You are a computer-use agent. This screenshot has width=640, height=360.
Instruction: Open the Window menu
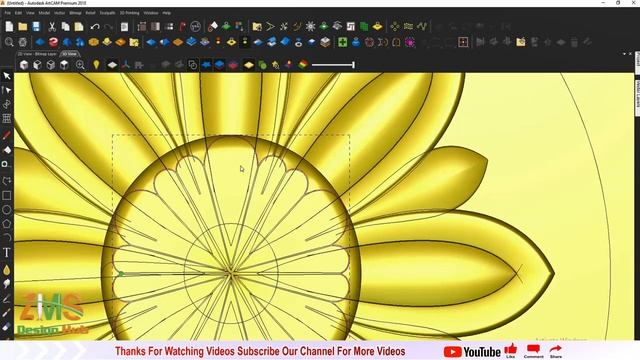coord(151,13)
